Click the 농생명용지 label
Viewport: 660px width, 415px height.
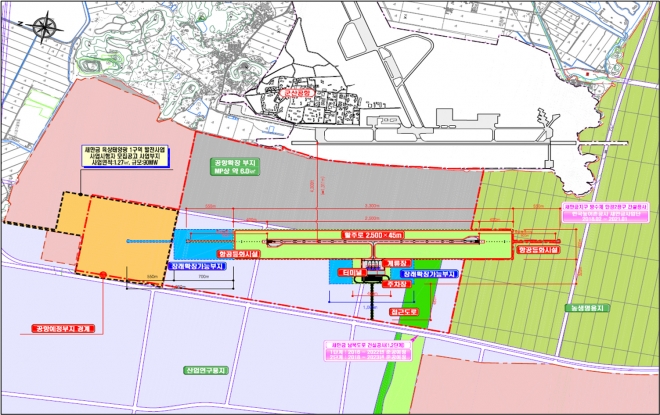pos(585,308)
